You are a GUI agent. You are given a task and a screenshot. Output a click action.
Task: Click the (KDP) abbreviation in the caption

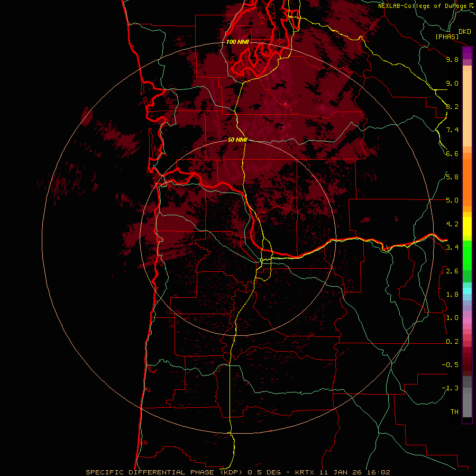(232, 472)
